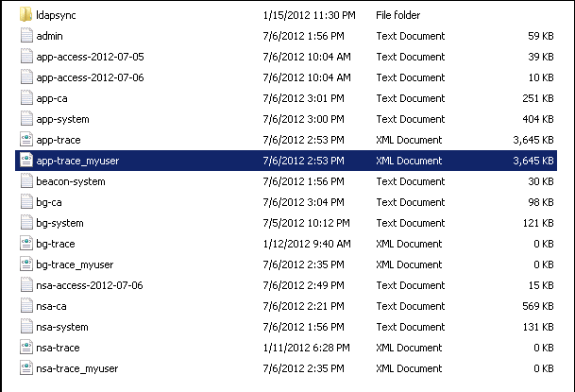This screenshot has width=575, height=392.
Task: Click the app-trace_myuser XML file icon
Action: pyautogui.click(x=25, y=161)
